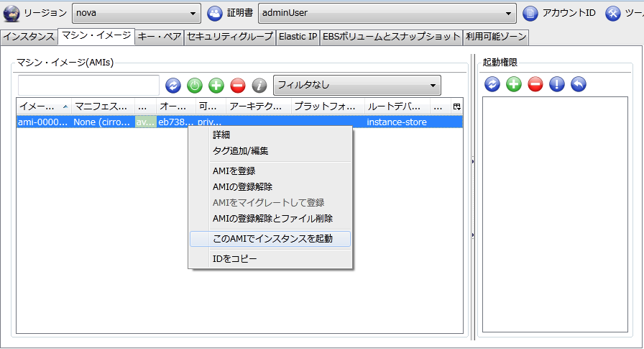Expand the フィルタなし filter dropdown
The width and height of the screenshot is (644, 349).
click(356, 85)
